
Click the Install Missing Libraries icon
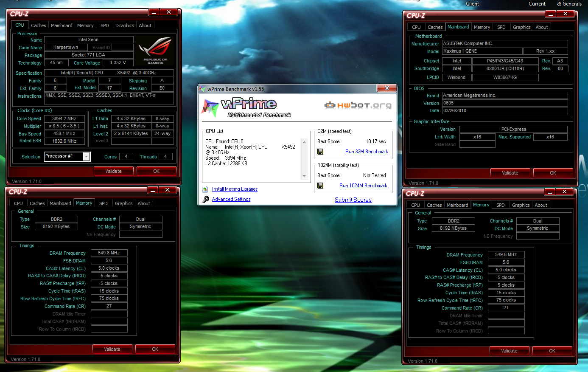tap(205, 189)
